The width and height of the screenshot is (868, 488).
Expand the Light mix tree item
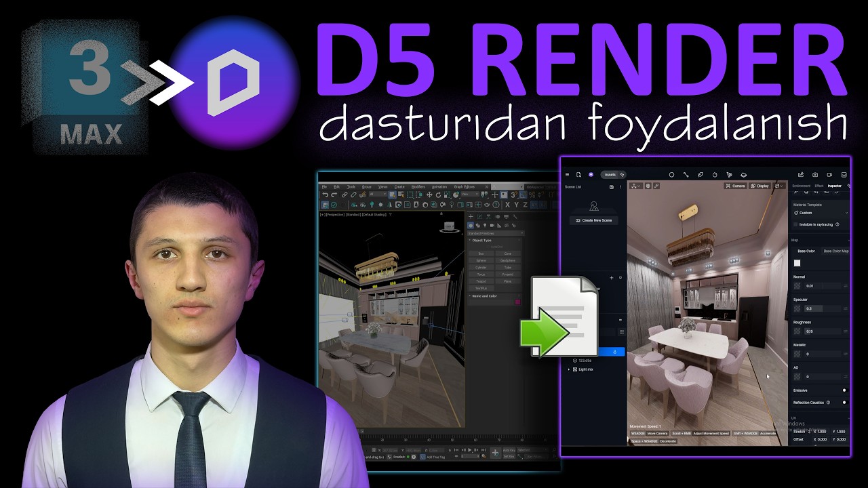(568, 369)
